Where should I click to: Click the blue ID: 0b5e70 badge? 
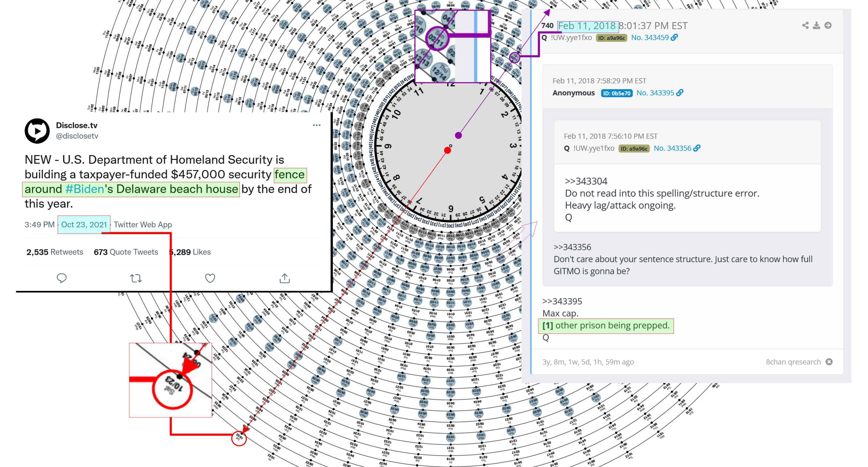(617, 93)
